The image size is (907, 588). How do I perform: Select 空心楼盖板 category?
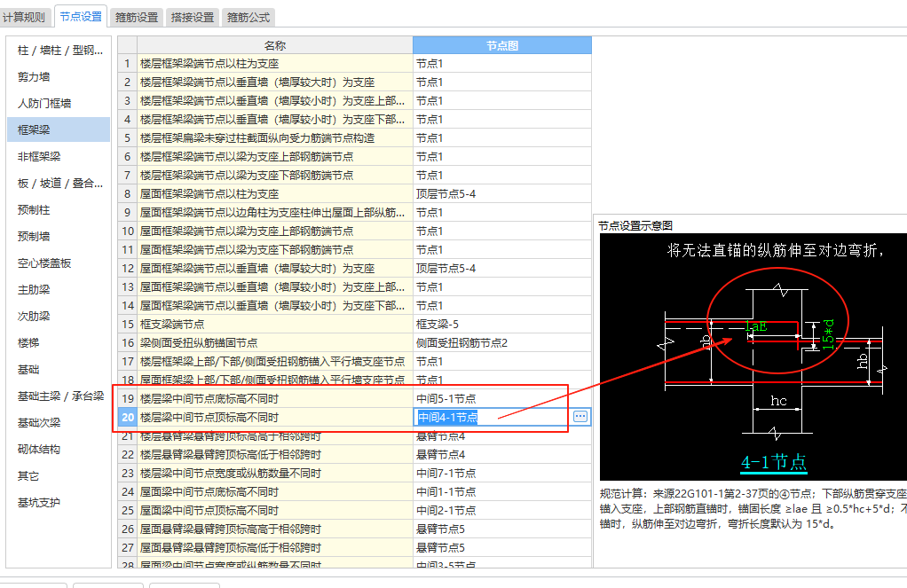tap(59, 263)
